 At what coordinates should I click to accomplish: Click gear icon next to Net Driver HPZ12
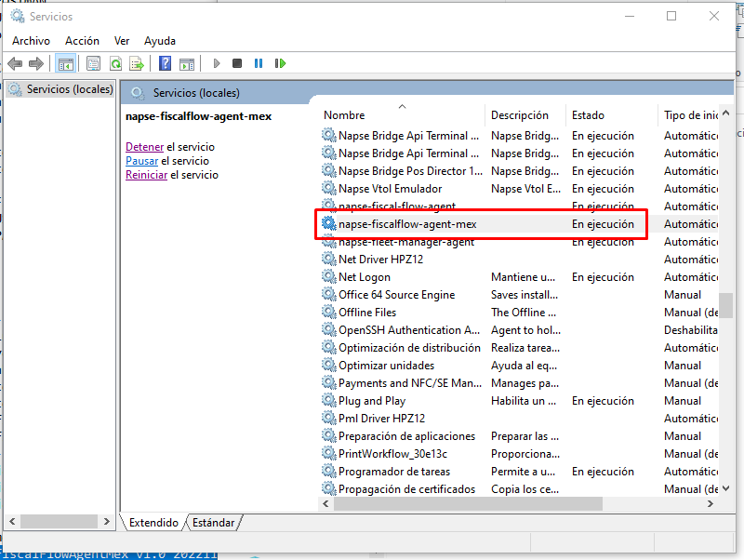click(x=328, y=259)
